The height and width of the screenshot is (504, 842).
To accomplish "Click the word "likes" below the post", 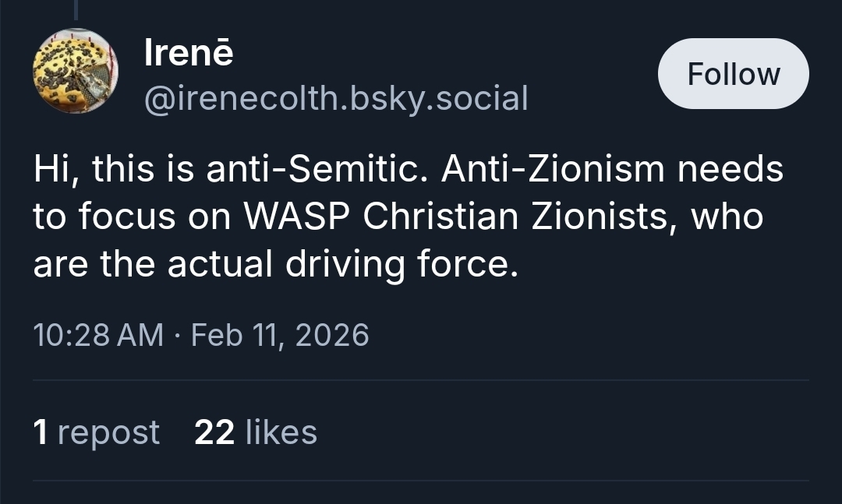I will pos(281,432).
